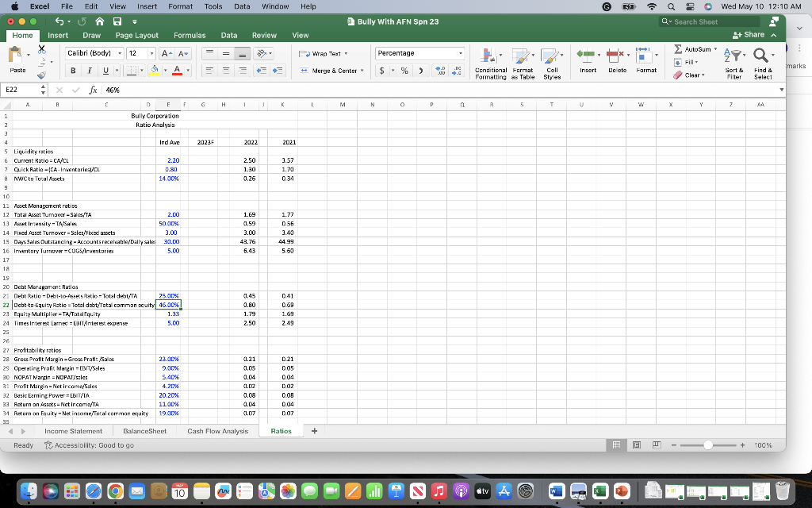The width and height of the screenshot is (812, 508).
Task: Open the Formulas ribbon tab
Action: point(190,35)
